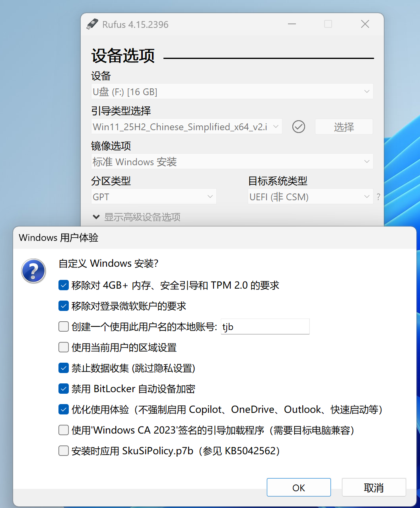Click the local account username field tjb
The width and height of the screenshot is (420, 508).
(265, 326)
